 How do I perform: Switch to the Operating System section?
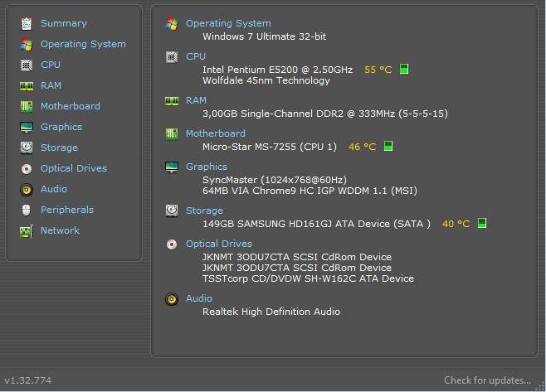tap(83, 44)
